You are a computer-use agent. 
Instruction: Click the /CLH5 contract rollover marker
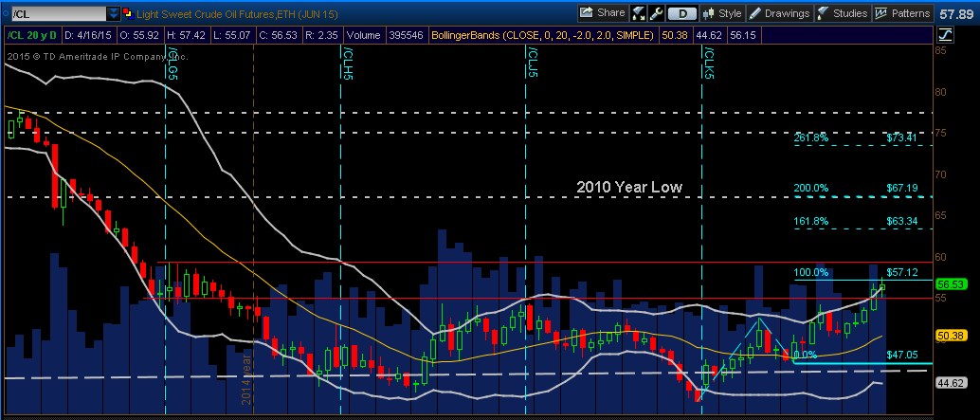(348, 63)
